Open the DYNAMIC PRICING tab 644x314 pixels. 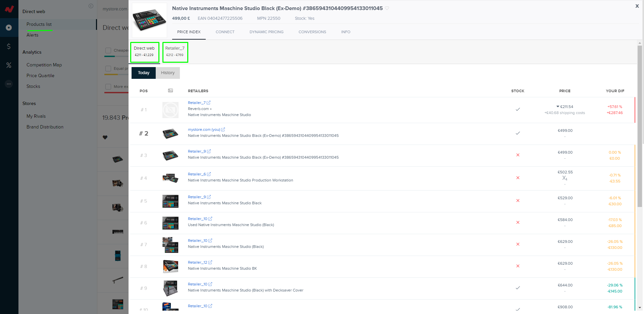pyautogui.click(x=266, y=32)
